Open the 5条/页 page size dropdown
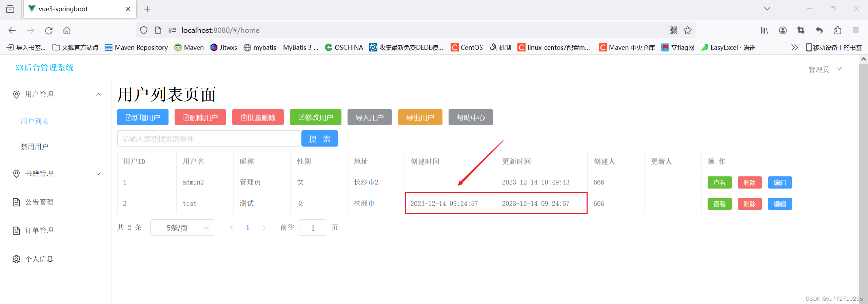This screenshot has width=868, height=304. point(183,227)
